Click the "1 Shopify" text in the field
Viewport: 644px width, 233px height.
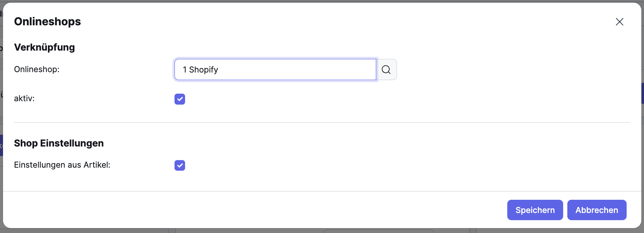(201, 69)
